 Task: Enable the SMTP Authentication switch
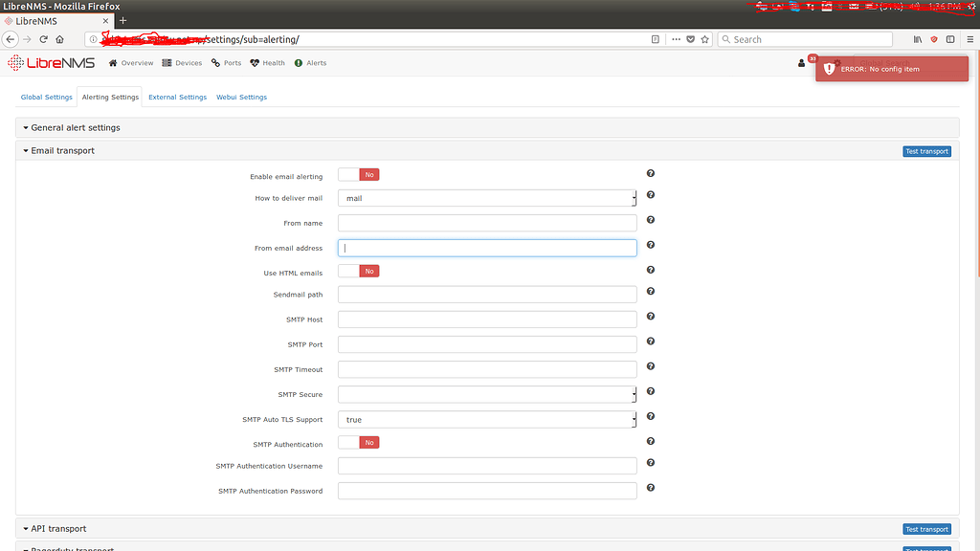coord(359,443)
